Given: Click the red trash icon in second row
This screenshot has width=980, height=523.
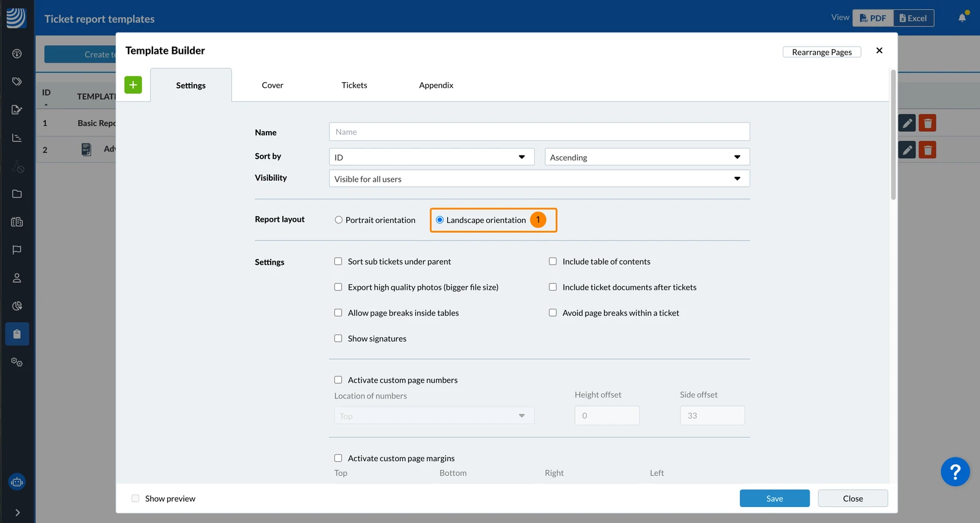Looking at the screenshot, I should tap(928, 149).
